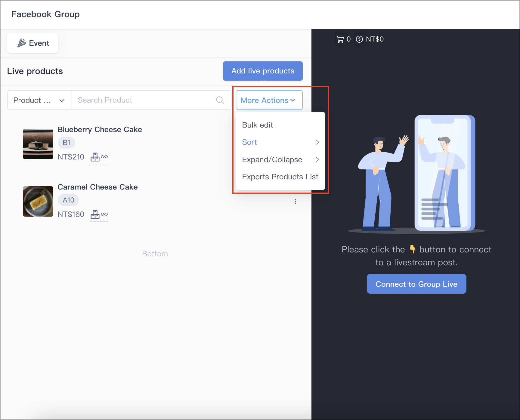This screenshot has height=420, width=520.
Task: Click the NT$210 price text
Action: tap(71, 157)
